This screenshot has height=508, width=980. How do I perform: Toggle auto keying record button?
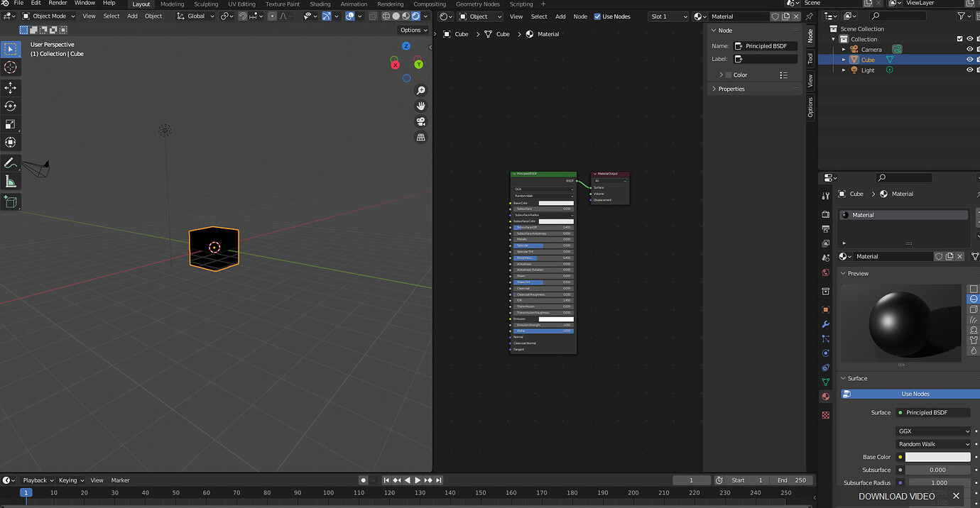363,480
